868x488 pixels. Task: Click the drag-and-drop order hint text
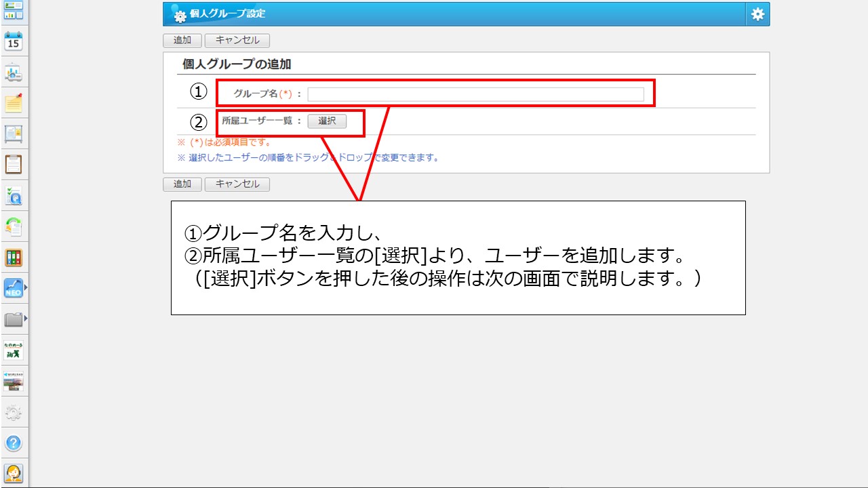308,158
